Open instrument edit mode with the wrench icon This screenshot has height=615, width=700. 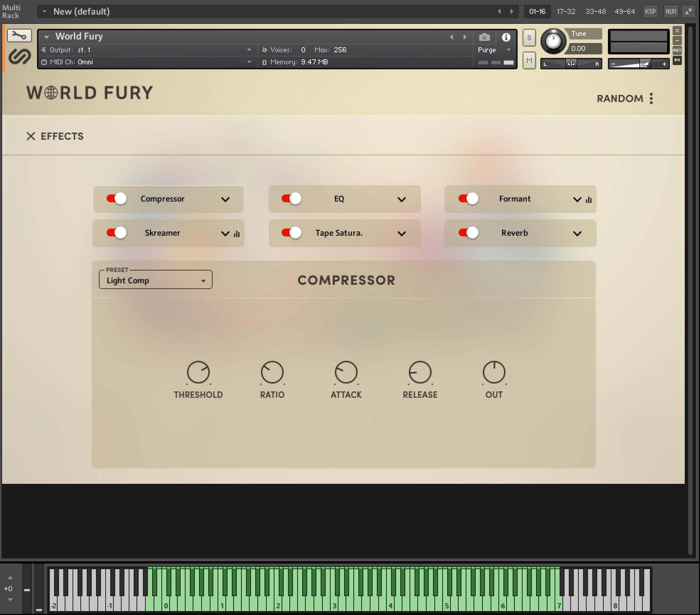(19, 36)
